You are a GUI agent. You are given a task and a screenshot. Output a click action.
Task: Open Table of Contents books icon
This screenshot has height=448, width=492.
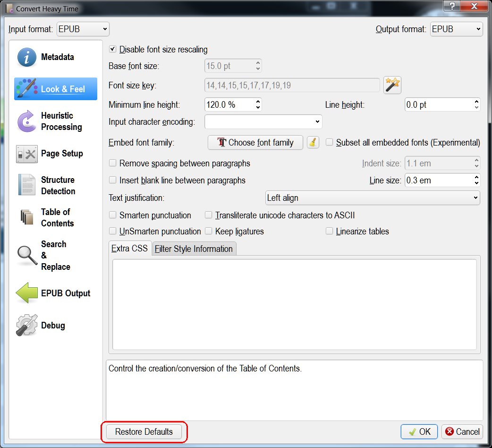(26, 217)
